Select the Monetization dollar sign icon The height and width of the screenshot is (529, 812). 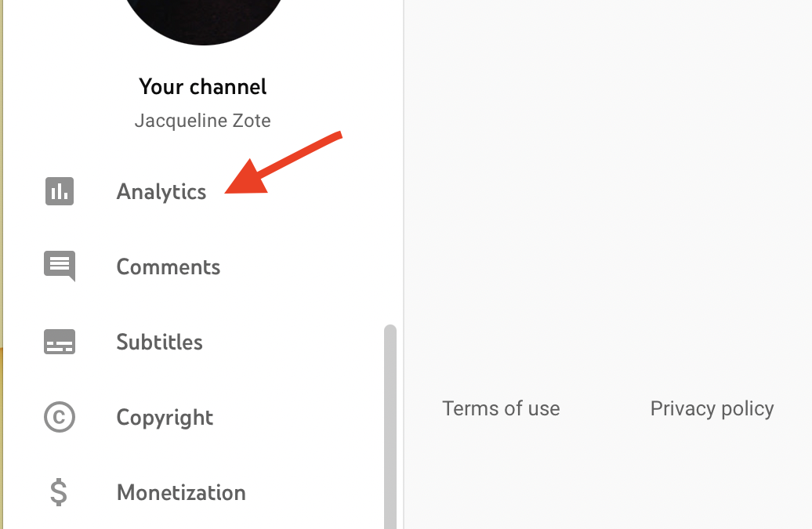[x=60, y=492]
